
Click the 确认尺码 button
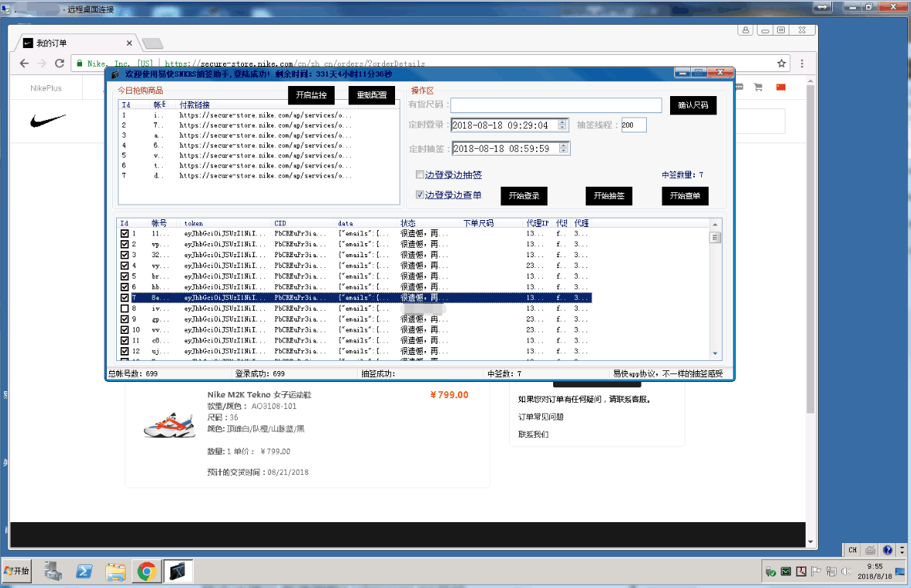[x=693, y=105]
